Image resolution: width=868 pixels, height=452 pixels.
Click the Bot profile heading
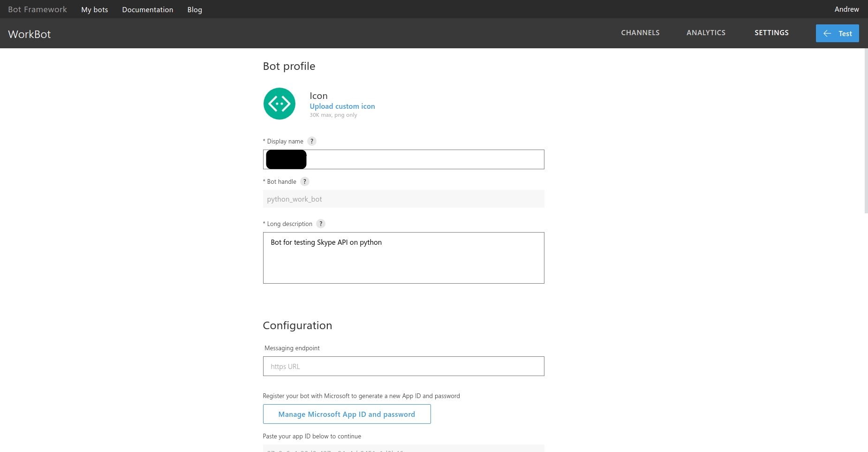(289, 66)
